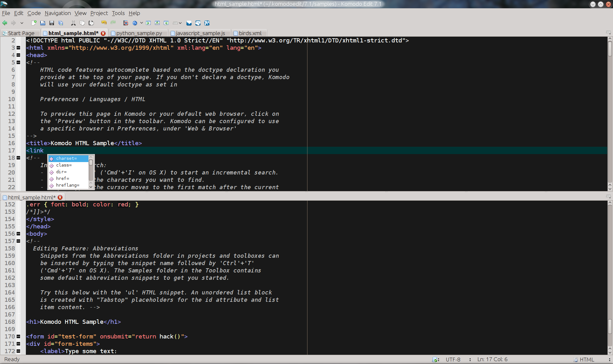Choose class= from autocomplete list
613x364 pixels.
(68, 165)
